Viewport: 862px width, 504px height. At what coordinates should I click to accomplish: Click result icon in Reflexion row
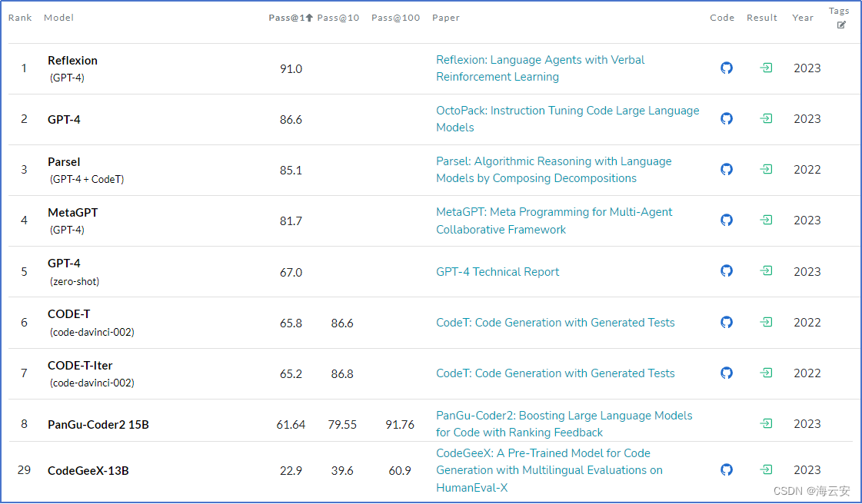(x=766, y=68)
